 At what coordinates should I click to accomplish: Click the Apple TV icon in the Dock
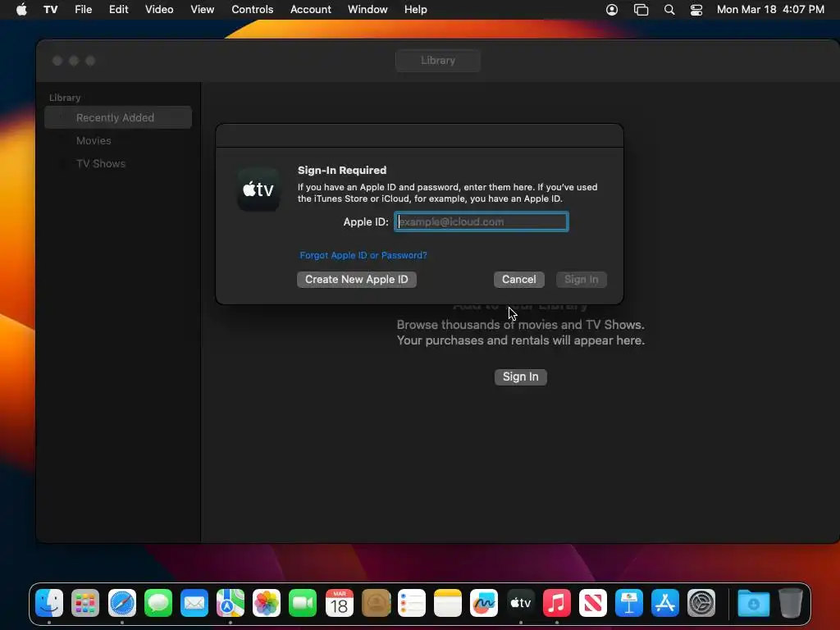coord(520,603)
